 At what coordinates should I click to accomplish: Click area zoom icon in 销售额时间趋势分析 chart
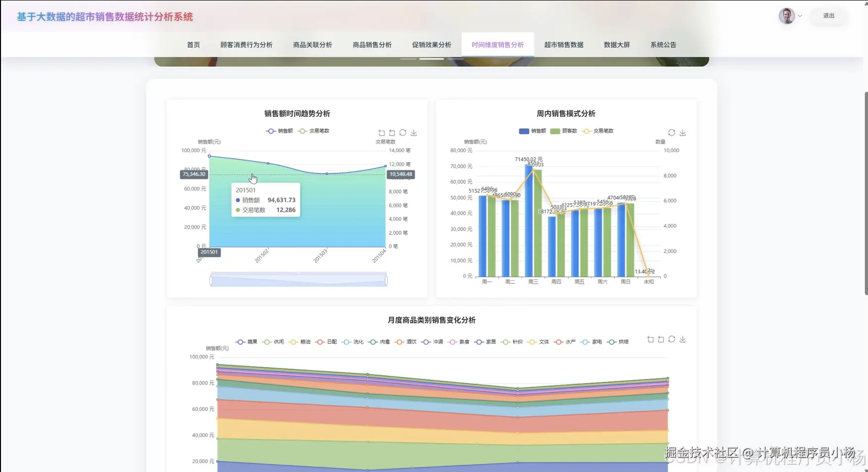point(382,133)
